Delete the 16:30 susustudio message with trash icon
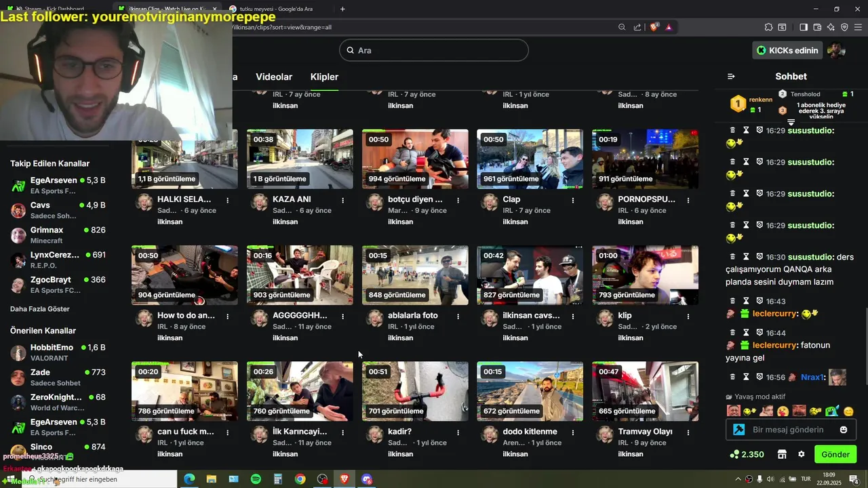Image resolution: width=868 pixels, height=488 pixels. coord(732,257)
